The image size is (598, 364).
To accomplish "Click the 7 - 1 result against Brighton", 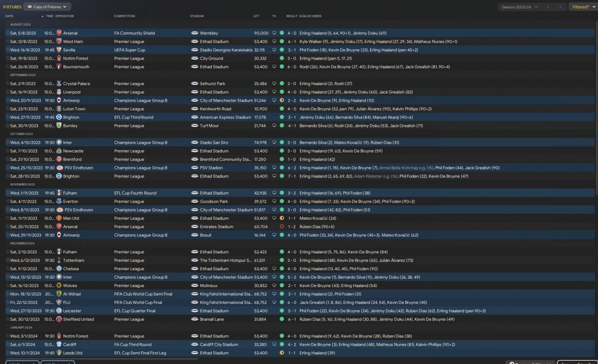I will click(x=292, y=176).
